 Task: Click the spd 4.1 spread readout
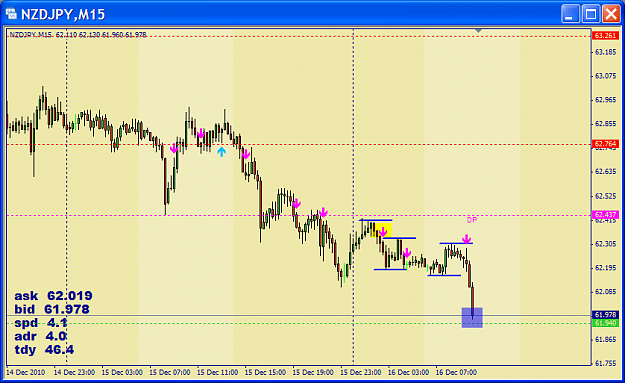pyautogui.click(x=41, y=323)
